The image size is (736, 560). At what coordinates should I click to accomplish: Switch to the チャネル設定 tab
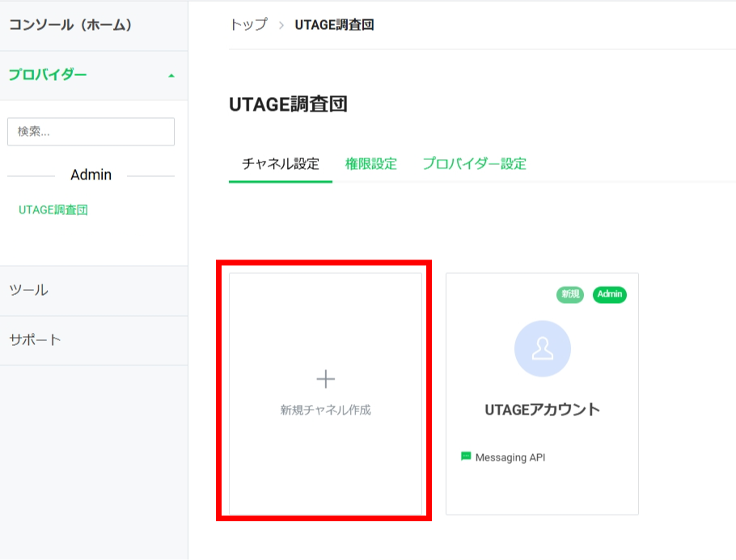tap(281, 164)
